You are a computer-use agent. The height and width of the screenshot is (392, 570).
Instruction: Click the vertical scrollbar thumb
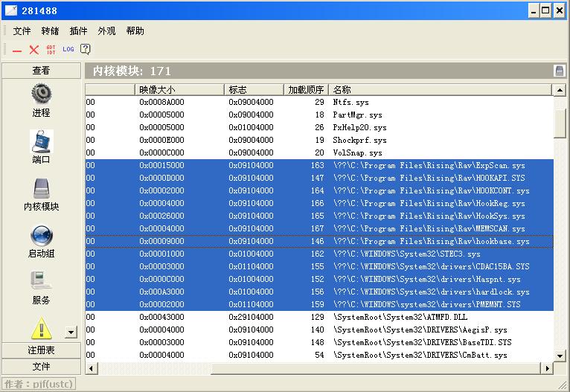(x=560, y=123)
